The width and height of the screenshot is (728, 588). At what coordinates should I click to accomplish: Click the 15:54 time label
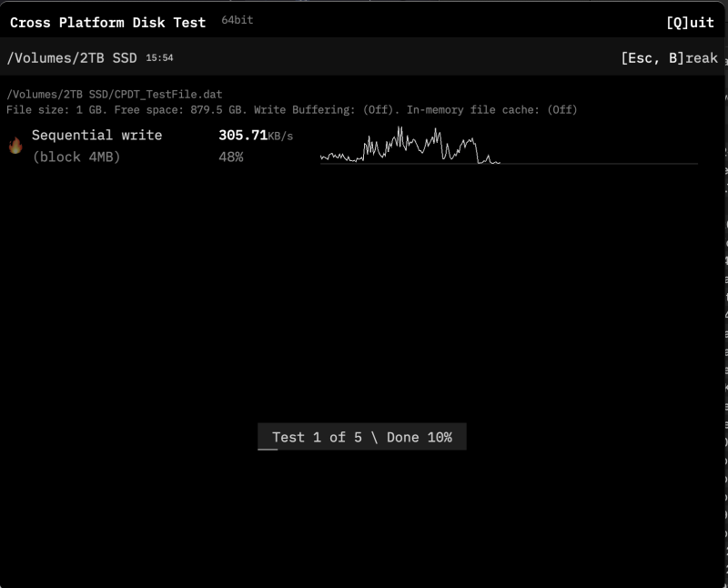159,58
